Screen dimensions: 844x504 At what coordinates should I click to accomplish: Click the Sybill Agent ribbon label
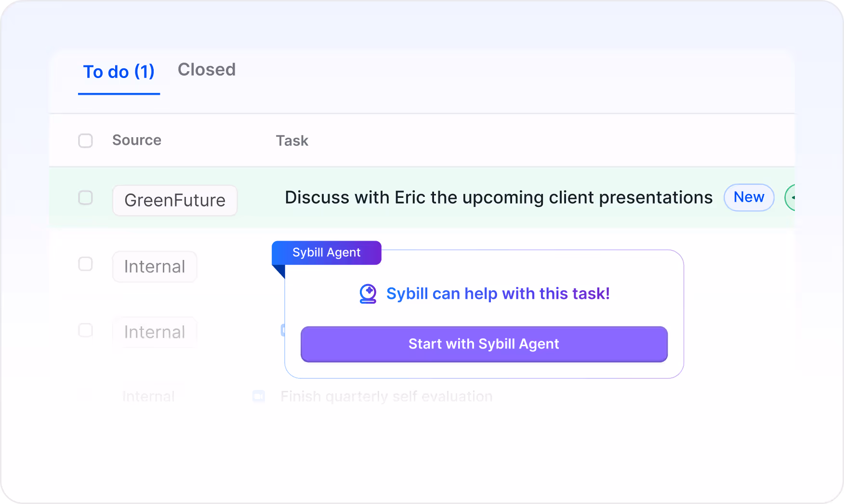327,253
